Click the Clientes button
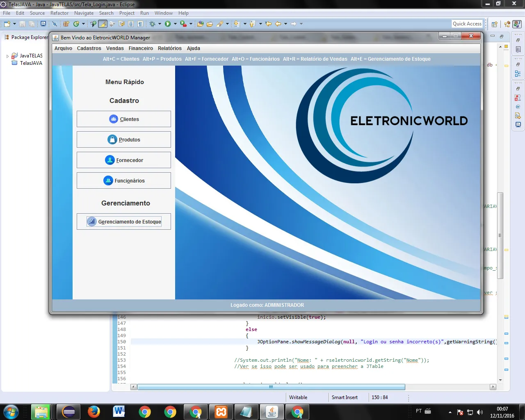This screenshot has width=525, height=420. 124,119
